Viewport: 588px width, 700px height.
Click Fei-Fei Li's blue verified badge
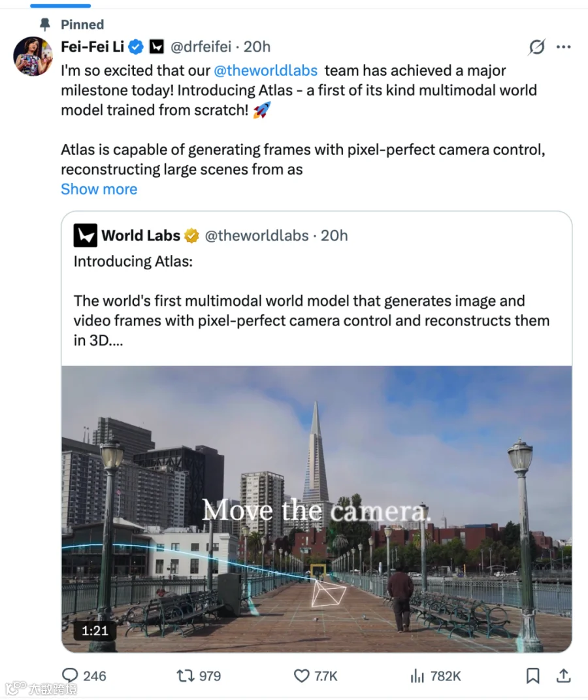pos(136,47)
